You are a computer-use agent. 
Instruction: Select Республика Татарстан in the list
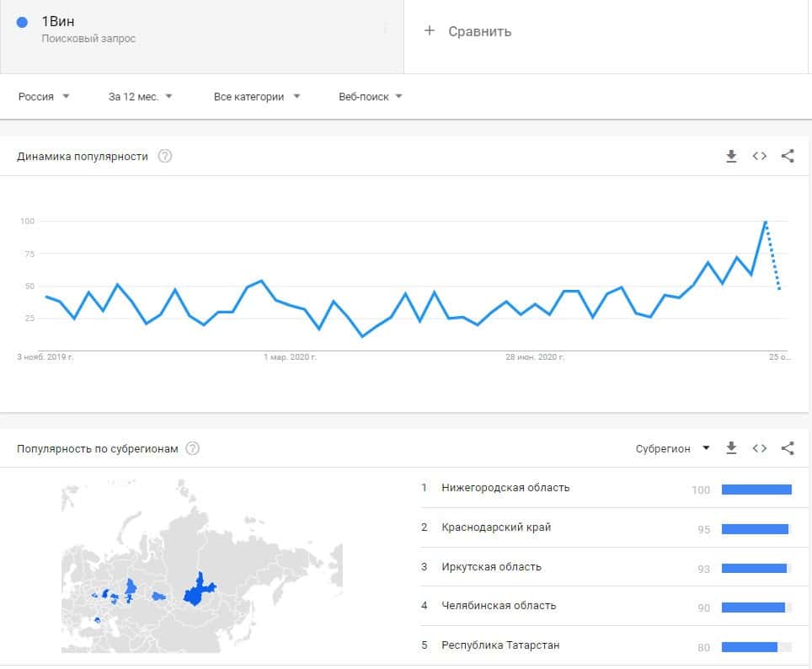coord(500,645)
